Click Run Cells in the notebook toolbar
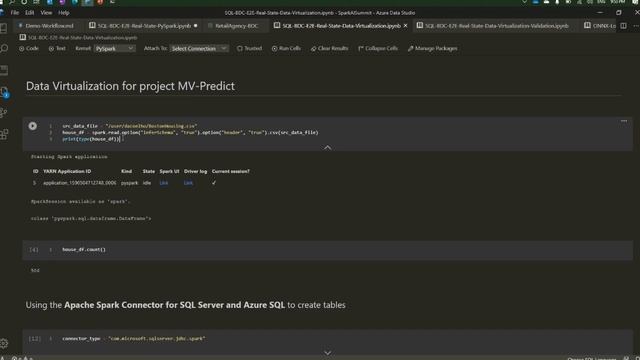640x360 pixels. (x=286, y=48)
